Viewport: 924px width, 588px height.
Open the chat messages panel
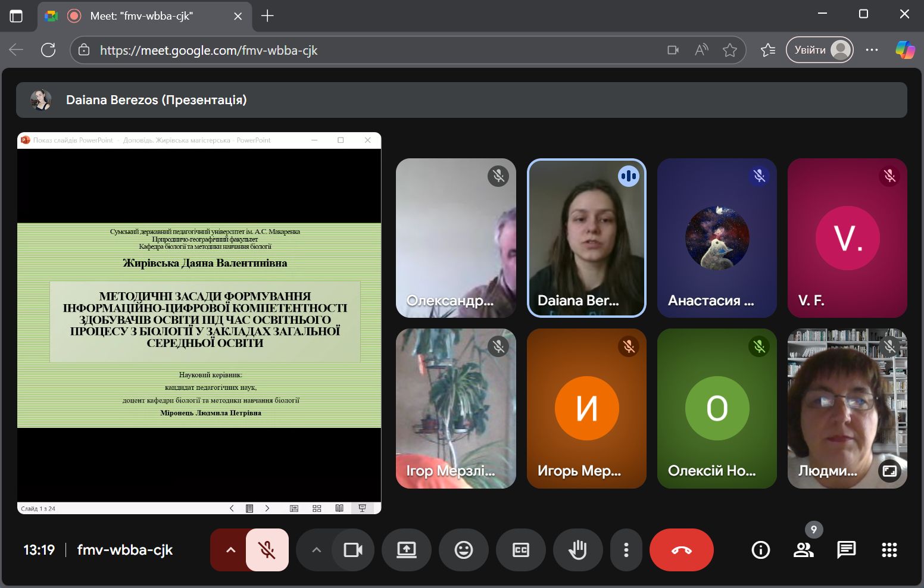click(846, 550)
